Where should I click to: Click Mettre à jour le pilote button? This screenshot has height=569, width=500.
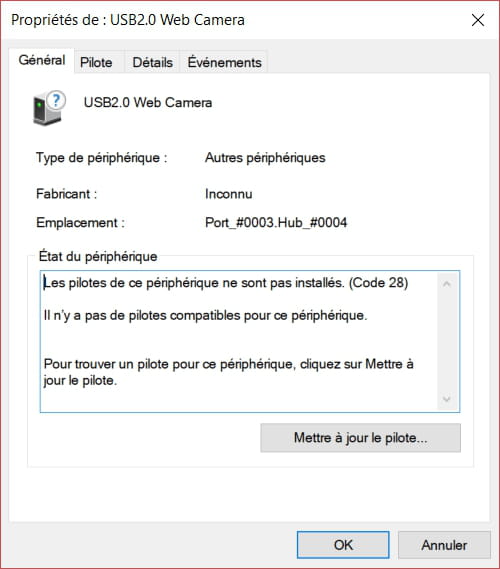coord(360,438)
